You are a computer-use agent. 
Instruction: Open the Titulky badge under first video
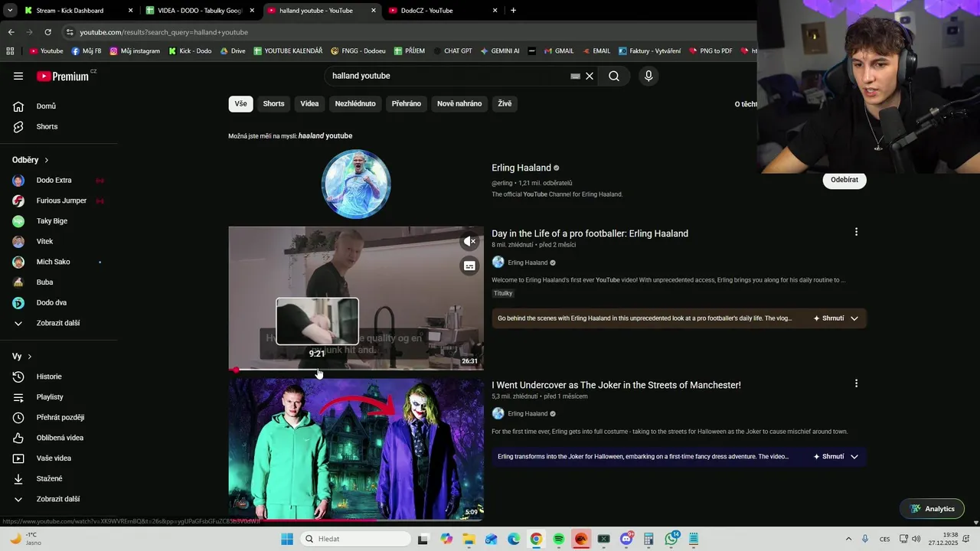click(503, 293)
